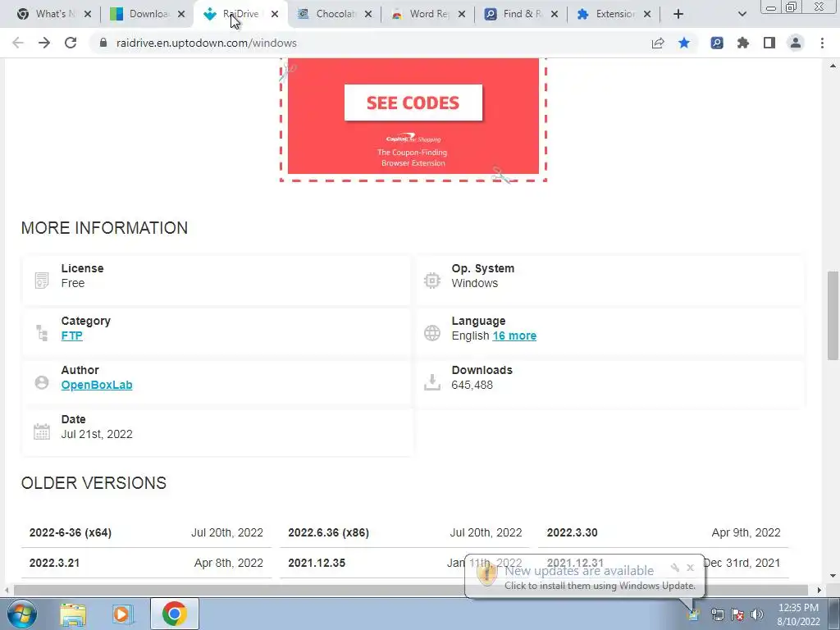Click the SEE CODES ad button
Screen dimensions: 840x630
click(413, 103)
